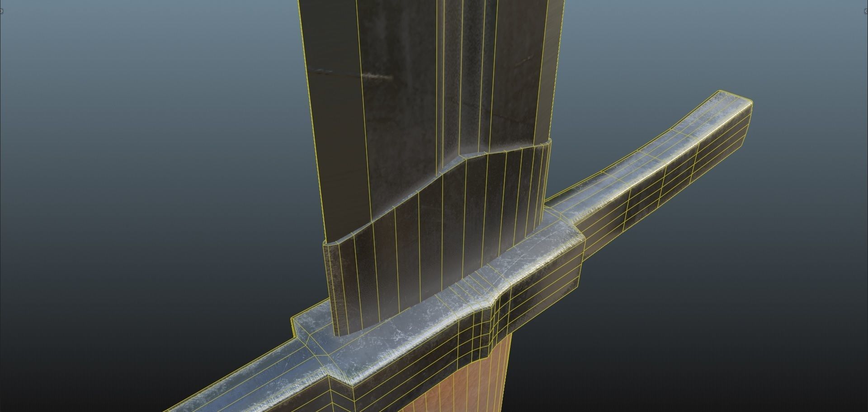
Task: Expand the right side panel arrow
Action: [866, 11]
